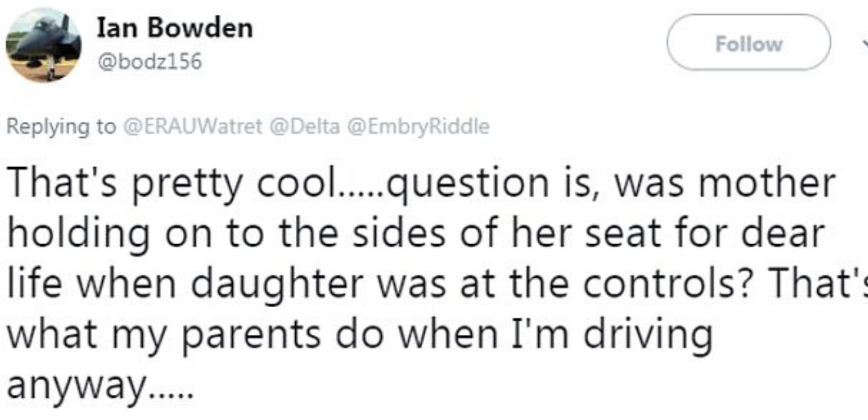The image size is (868, 420).
Task: Open the @bodz156 handle link
Action: pos(150,62)
